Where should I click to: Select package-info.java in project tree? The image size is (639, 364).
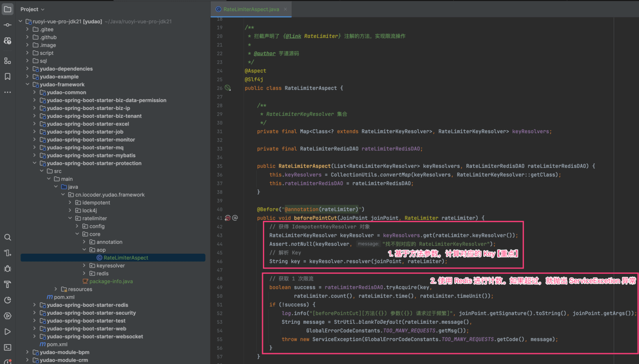pos(111,281)
